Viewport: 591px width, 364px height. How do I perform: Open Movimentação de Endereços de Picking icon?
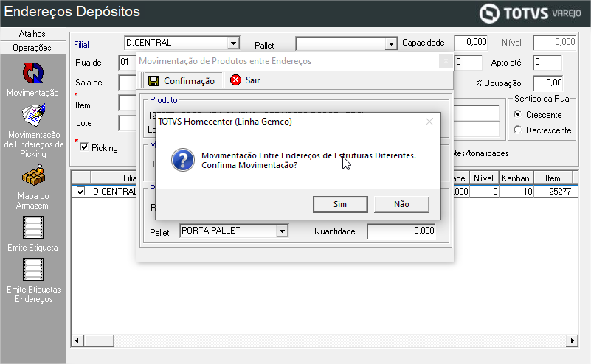(x=33, y=115)
